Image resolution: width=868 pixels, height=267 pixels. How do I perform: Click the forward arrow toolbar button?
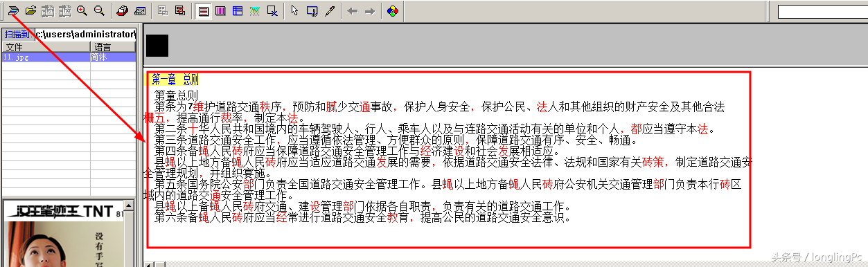tap(370, 11)
